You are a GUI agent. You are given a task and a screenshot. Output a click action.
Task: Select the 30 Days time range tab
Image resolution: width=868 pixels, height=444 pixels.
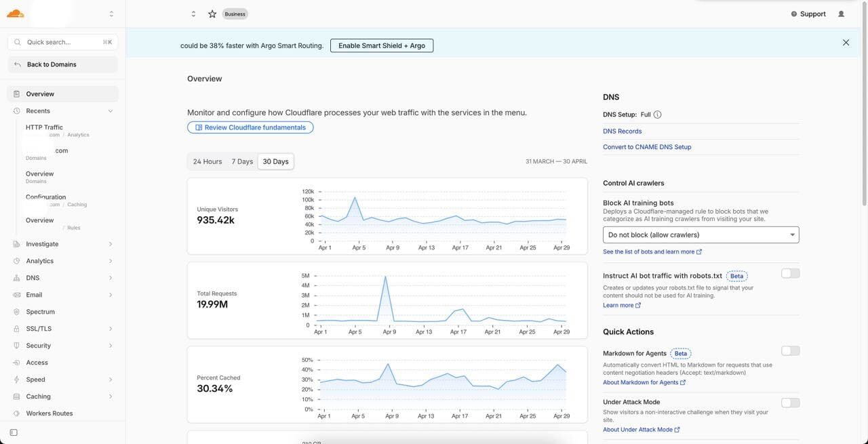[276, 161]
